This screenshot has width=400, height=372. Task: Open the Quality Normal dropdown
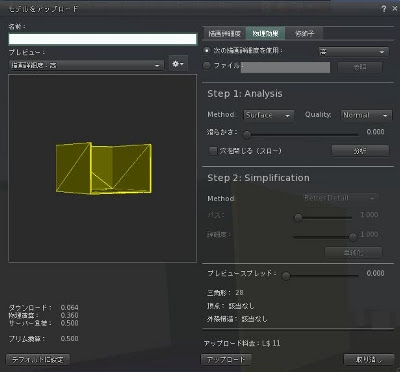(x=366, y=115)
